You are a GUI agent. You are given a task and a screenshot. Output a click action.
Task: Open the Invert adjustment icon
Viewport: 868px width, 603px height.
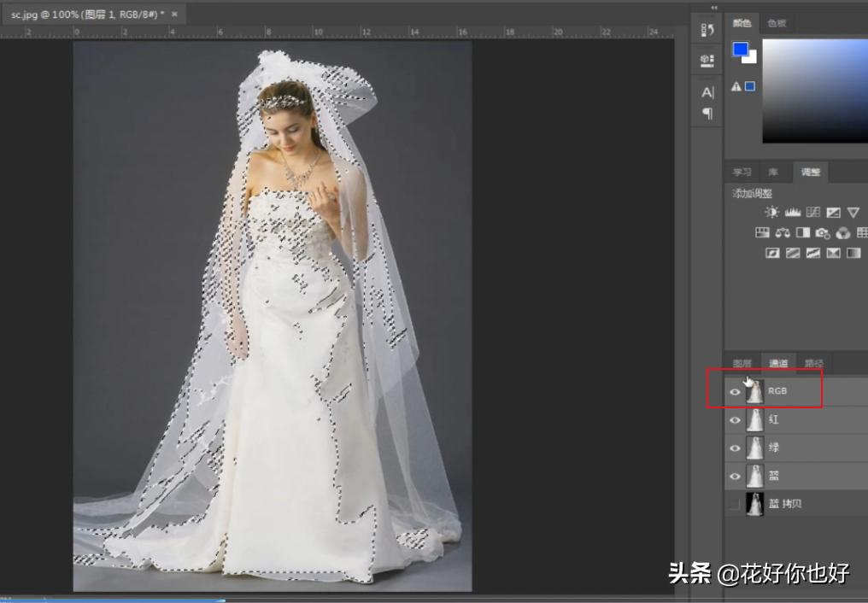pos(773,251)
